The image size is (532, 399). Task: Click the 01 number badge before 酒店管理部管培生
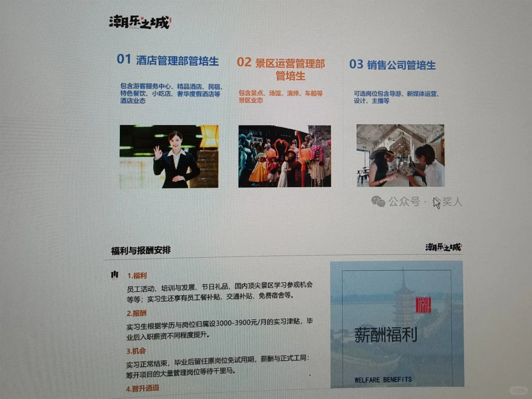coord(124,59)
